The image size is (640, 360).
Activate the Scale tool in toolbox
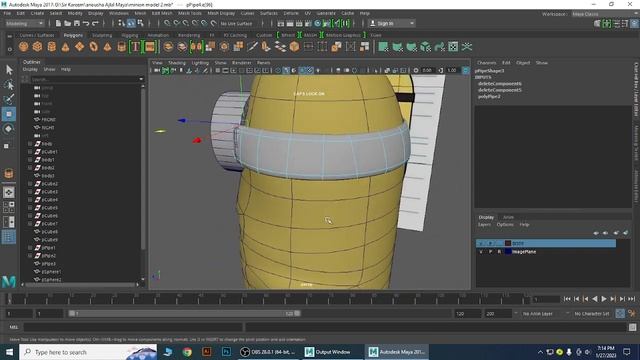pyautogui.click(x=7, y=145)
